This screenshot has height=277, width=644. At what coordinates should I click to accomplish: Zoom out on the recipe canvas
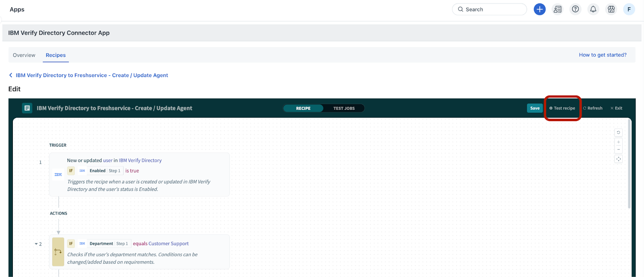pyautogui.click(x=619, y=149)
